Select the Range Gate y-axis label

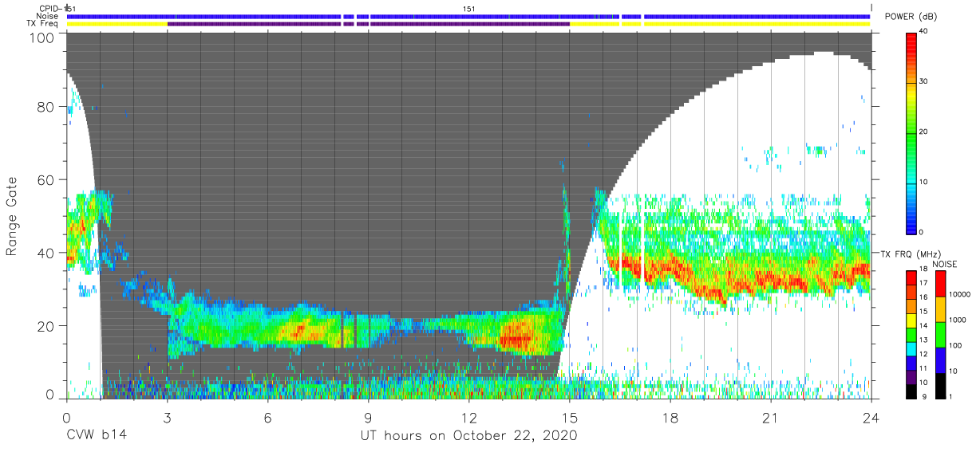point(12,215)
